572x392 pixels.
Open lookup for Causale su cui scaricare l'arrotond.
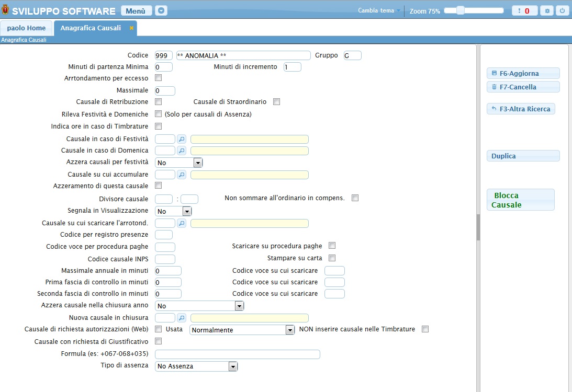(x=181, y=223)
